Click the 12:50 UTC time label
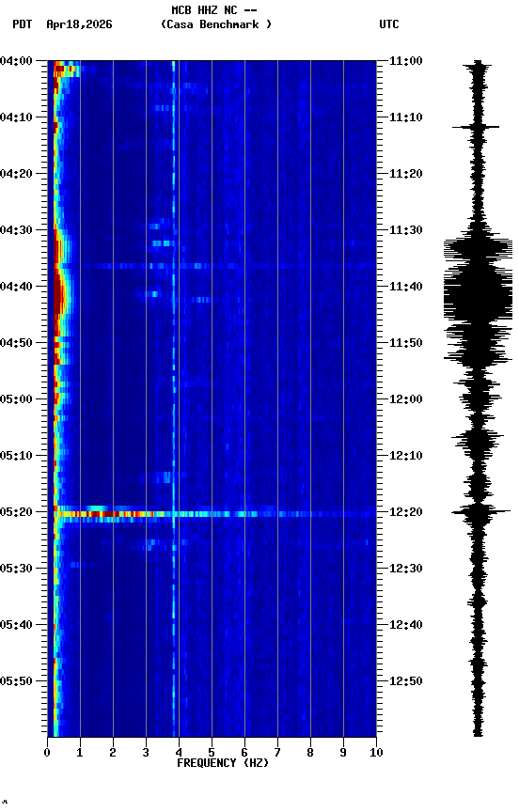Screen dimensions: 519x812 coord(405,681)
